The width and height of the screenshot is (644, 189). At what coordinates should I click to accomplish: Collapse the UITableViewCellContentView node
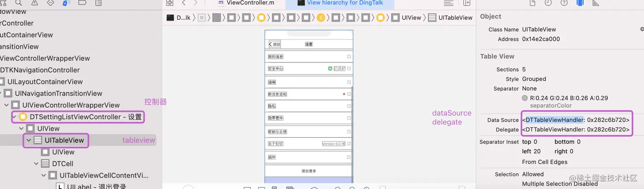(44, 175)
